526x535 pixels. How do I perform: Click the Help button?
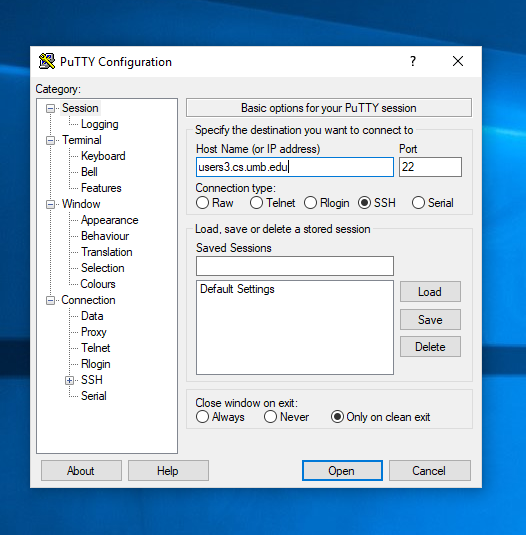point(168,471)
